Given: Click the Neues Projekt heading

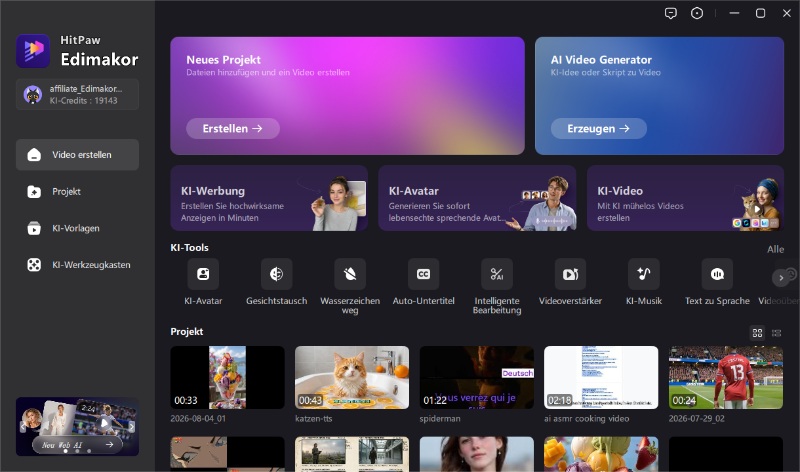Looking at the screenshot, I should point(223,60).
